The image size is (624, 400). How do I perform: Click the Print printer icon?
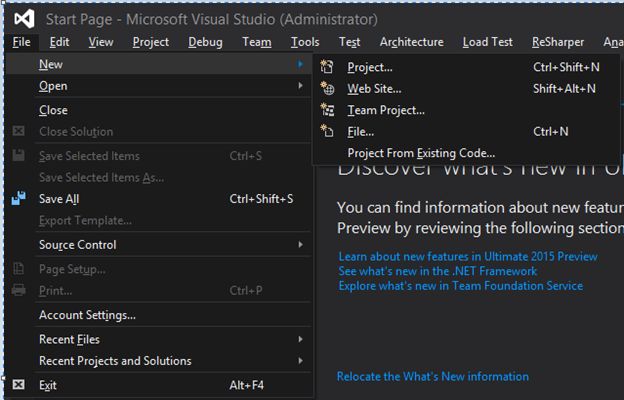[19, 291]
